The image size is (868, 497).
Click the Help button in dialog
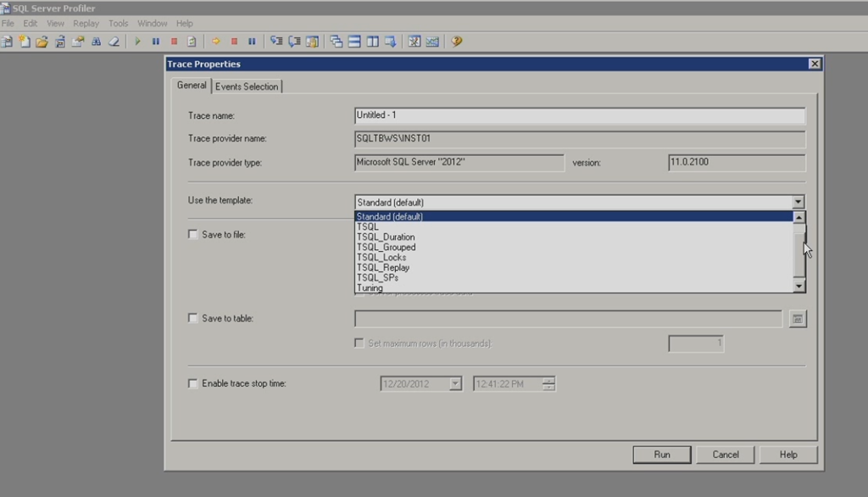pyautogui.click(x=788, y=455)
